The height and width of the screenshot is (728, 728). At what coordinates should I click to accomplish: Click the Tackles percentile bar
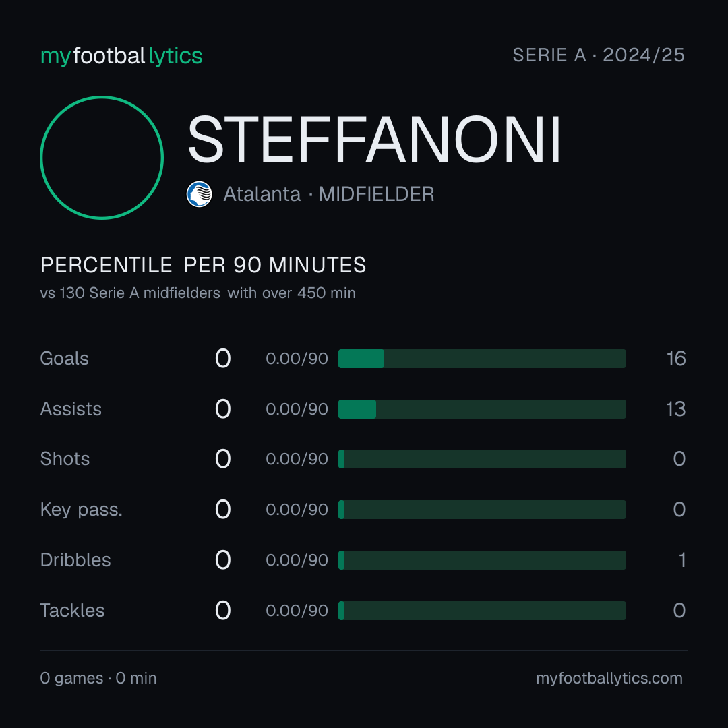(482, 611)
